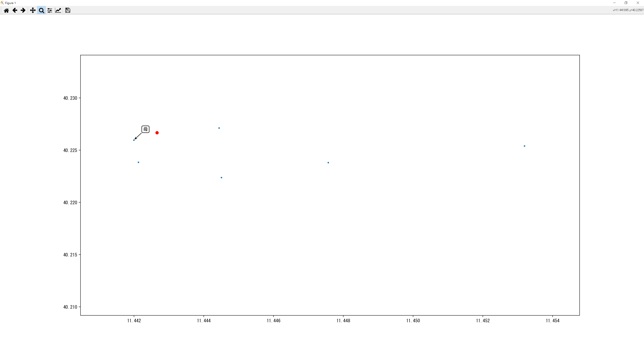Toggle the zoom-to-rectangle magnifier tool
Image resolution: width=644 pixels, height=352 pixels.
pyautogui.click(x=41, y=10)
